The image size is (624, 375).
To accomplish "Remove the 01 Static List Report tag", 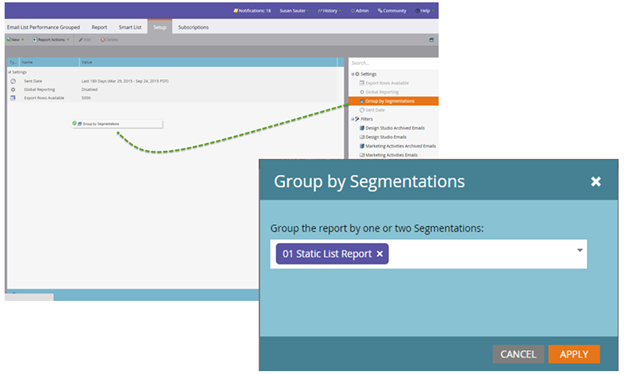I will [x=380, y=254].
